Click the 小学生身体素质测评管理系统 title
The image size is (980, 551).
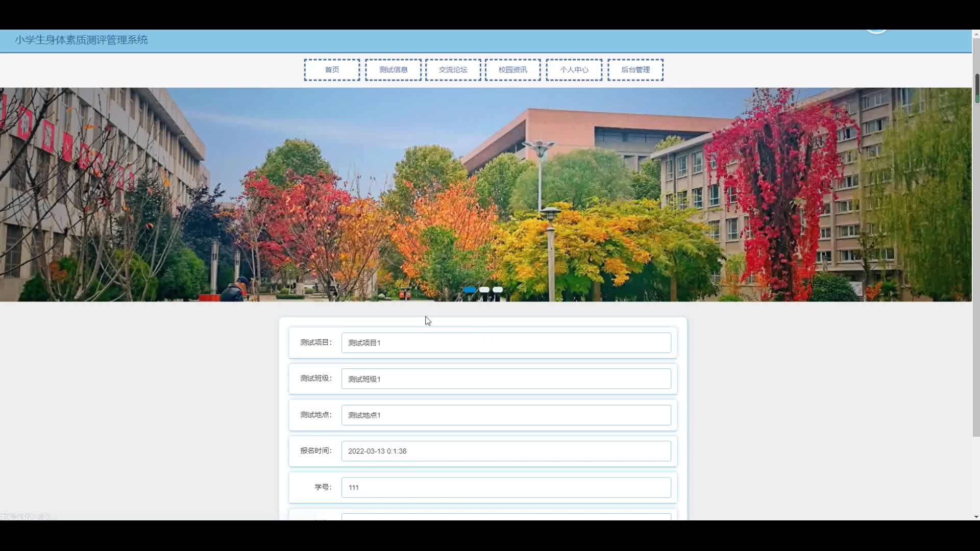[81, 40]
